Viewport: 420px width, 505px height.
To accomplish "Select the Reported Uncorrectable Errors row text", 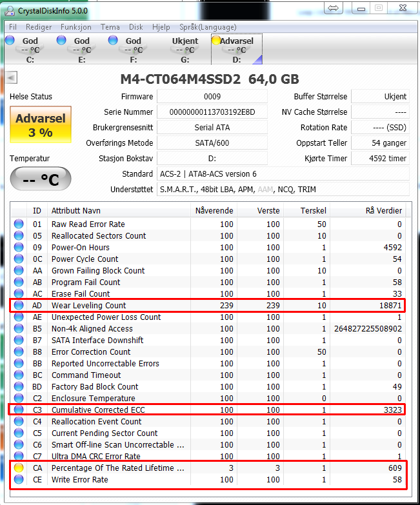I will [105, 363].
